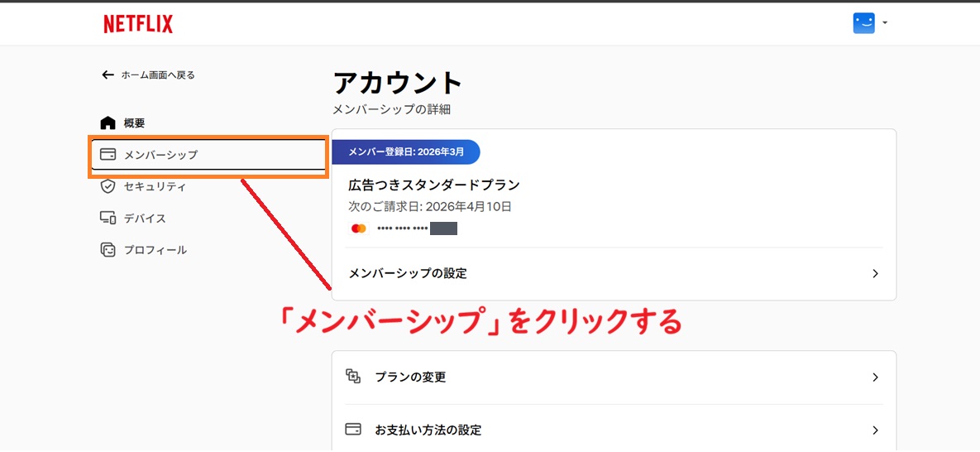Click the 次のご請求日 billing date text
980x452 pixels.
coord(430,206)
